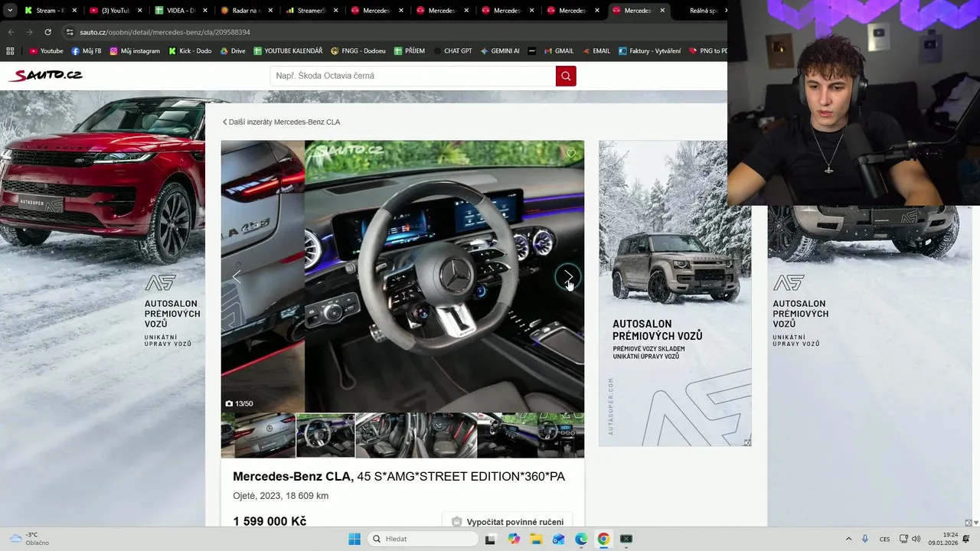
Task: Click the Sauto.cz logo
Action: tap(45, 75)
